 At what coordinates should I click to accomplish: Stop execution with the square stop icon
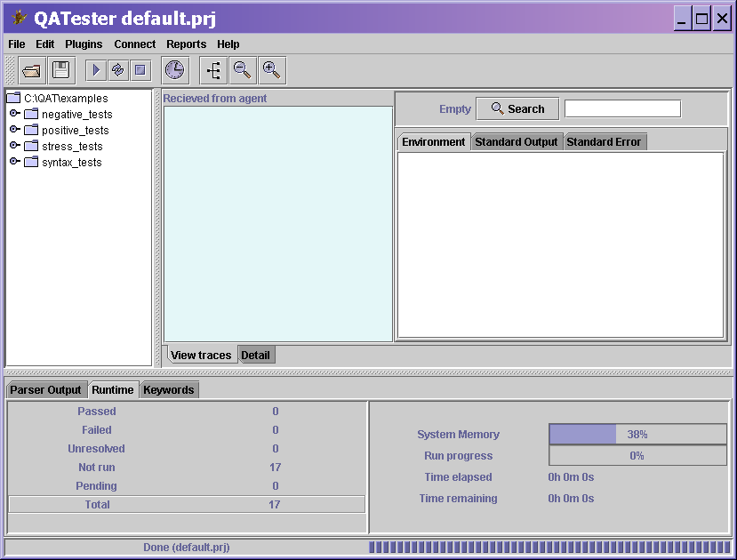click(140, 69)
